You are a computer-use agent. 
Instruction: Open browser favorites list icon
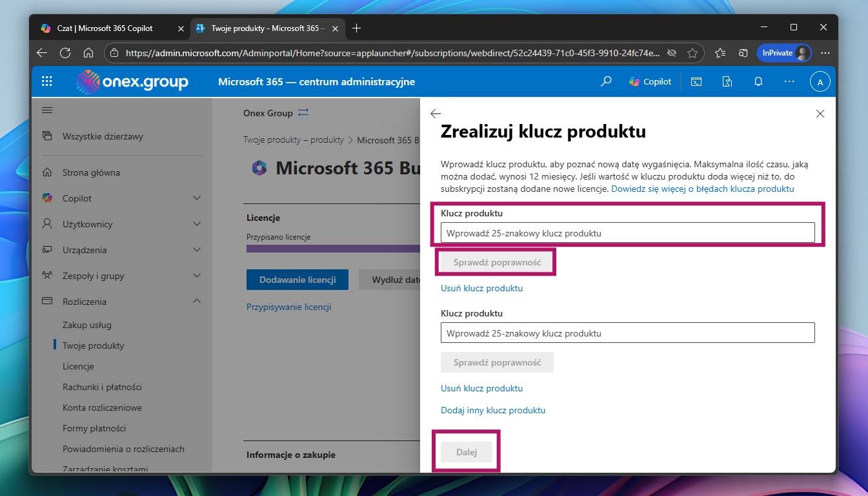720,53
